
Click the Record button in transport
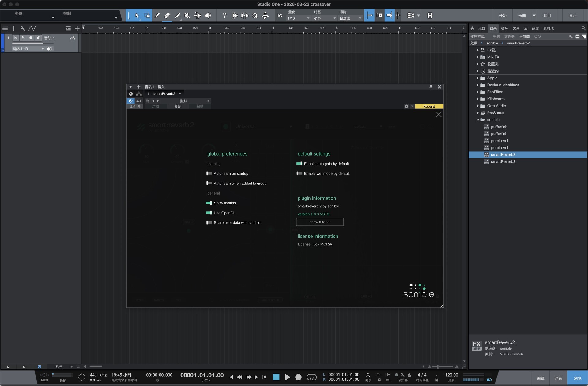[x=298, y=377]
